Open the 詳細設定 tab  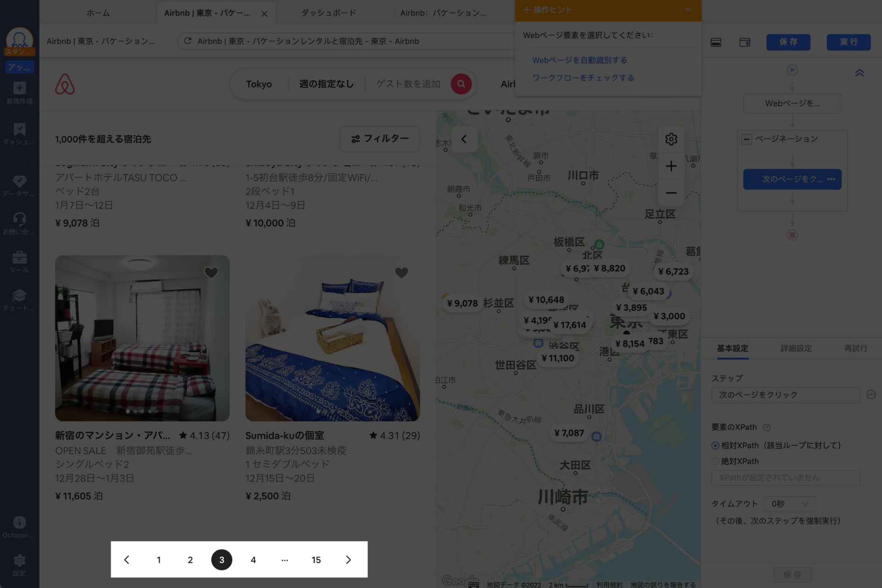coord(796,349)
